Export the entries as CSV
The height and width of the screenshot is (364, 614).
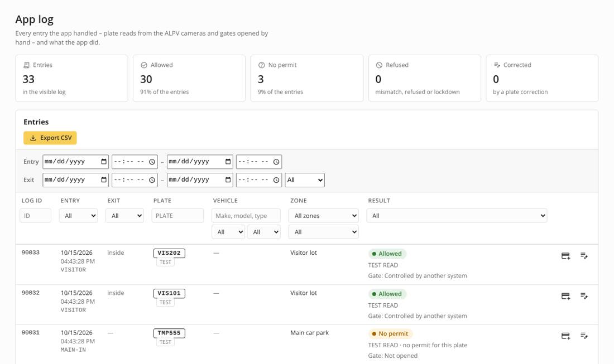(50, 138)
